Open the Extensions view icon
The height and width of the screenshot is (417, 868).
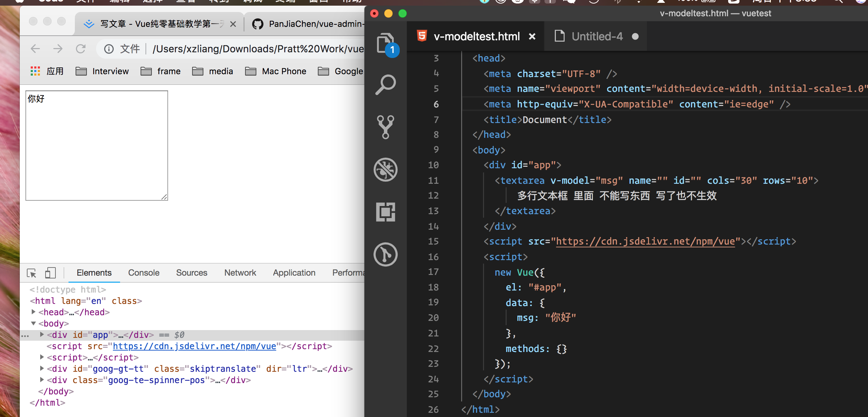385,212
